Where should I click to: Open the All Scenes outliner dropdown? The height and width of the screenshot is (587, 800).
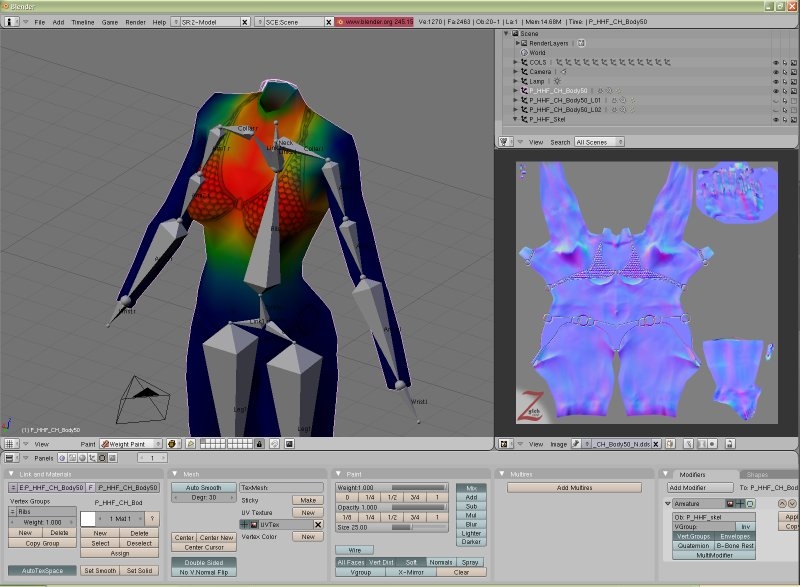pos(599,142)
